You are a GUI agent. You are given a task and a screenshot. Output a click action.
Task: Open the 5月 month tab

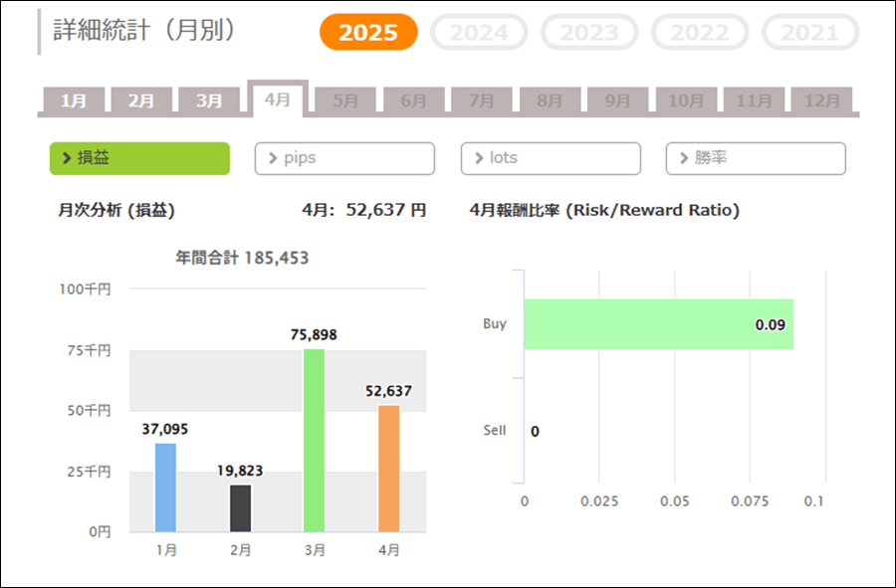[345, 100]
